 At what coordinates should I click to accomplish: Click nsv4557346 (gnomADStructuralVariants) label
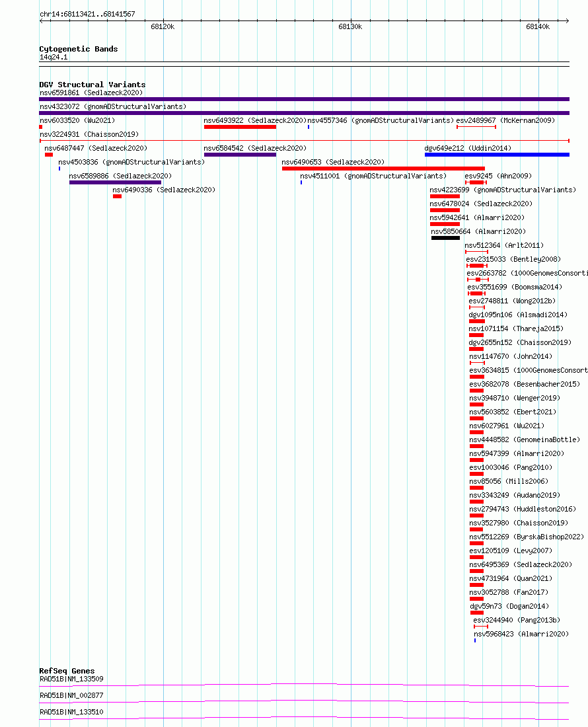click(x=381, y=120)
